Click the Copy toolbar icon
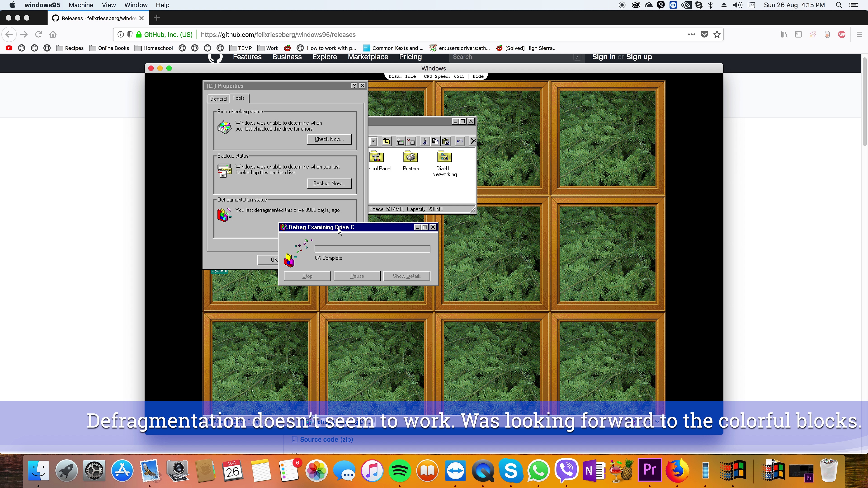The width and height of the screenshot is (868, 488). (435, 141)
